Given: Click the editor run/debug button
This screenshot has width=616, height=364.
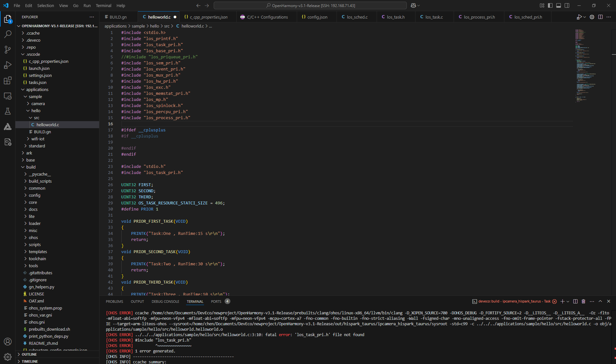Looking at the screenshot, I should point(579,17).
